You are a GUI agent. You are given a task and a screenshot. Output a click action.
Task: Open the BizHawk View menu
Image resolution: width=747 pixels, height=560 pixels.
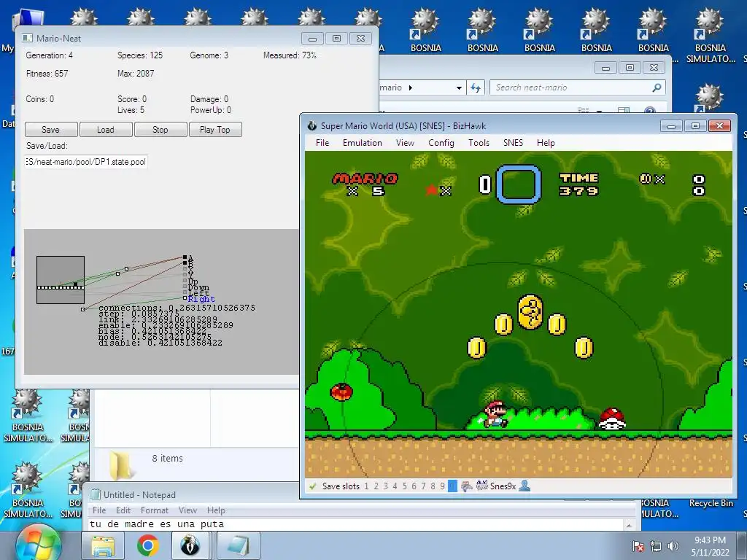coord(405,143)
